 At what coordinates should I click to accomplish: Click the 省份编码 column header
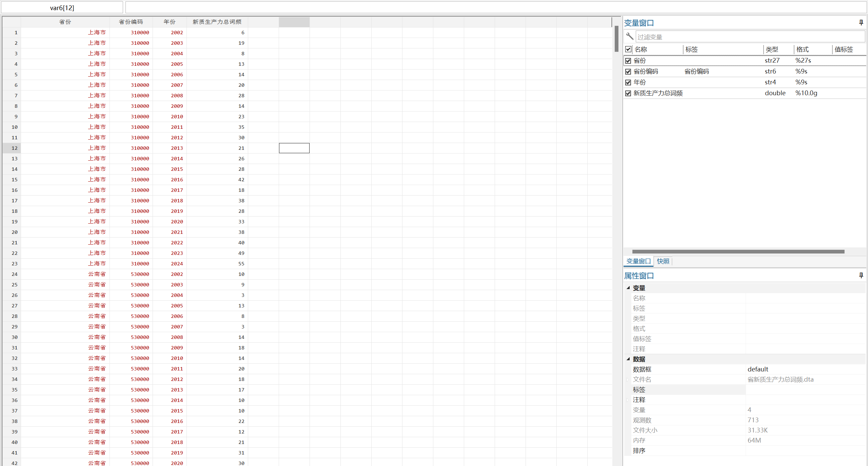tap(131, 22)
